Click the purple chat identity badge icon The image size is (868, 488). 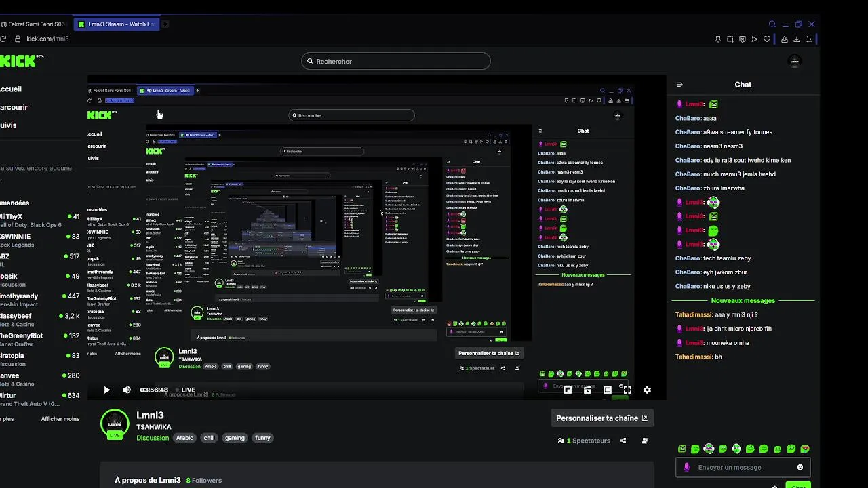pos(686,467)
